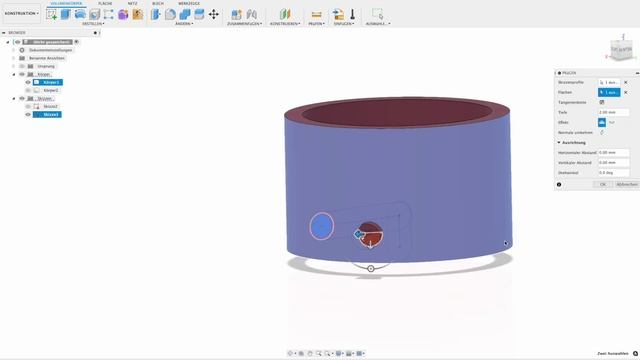Hide Körper1 with its eye icon

pos(28,82)
